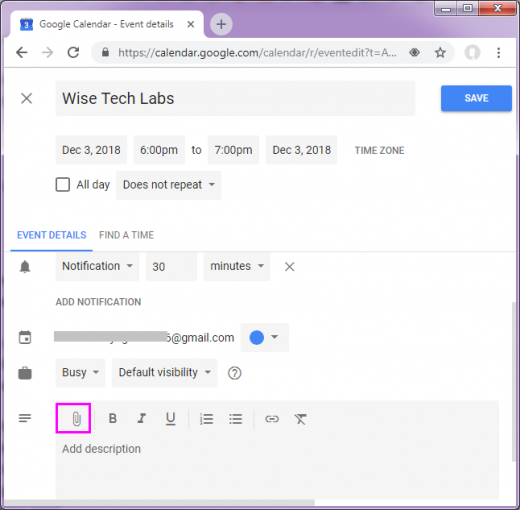Select the 7:00pm end time
Image resolution: width=520 pixels, height=510 pixels.
[233, 150]
